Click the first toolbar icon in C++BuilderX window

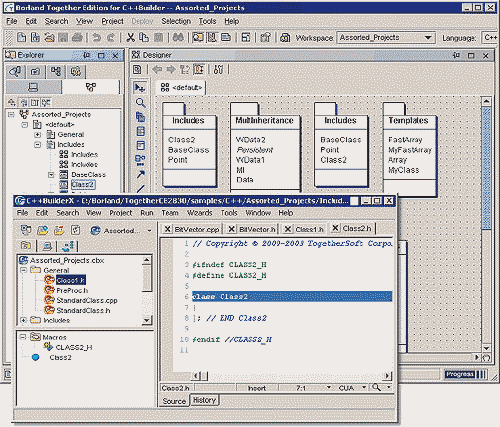[x=26, y=230]
